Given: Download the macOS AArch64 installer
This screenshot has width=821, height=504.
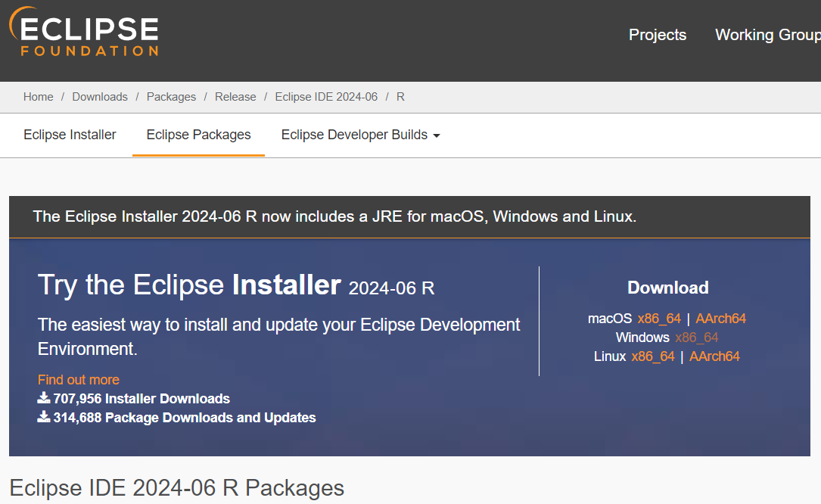Looking at the screenshot, I should (720, 318).
